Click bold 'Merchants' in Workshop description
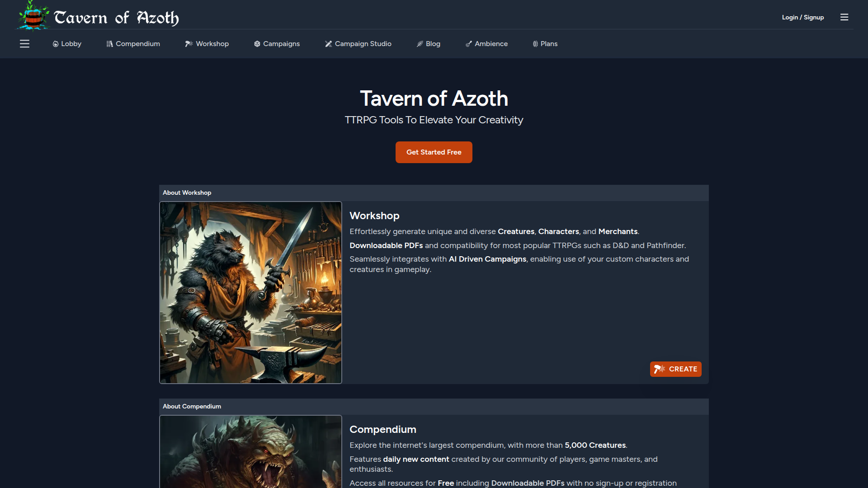Viewport: 868px width, 488px height. click(x=618, y=231)
